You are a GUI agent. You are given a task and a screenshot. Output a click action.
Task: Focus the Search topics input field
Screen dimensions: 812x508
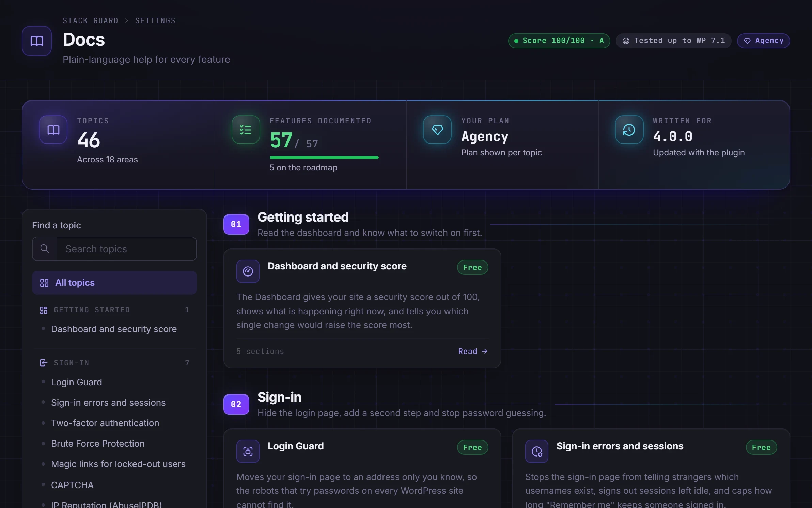click(126, 249)
